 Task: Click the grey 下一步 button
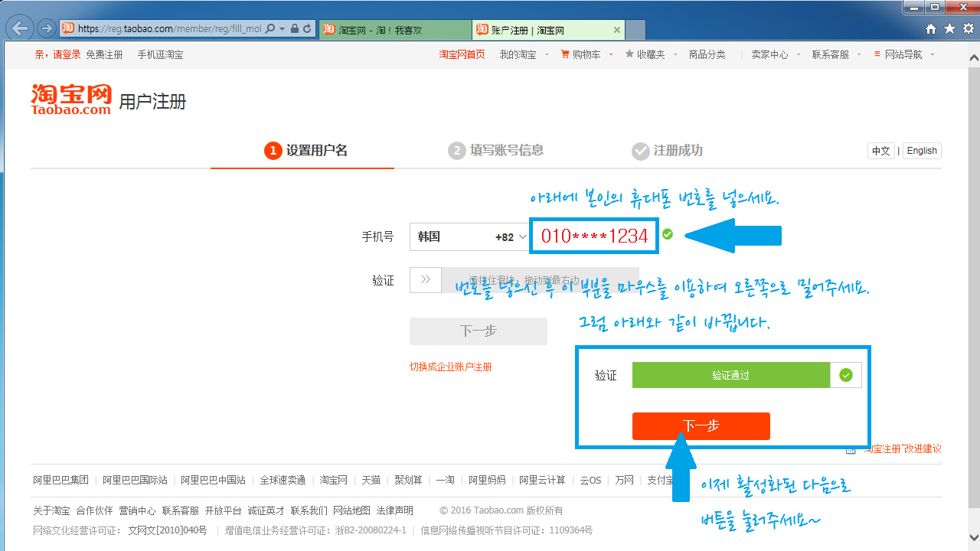[x=479, y=331]
